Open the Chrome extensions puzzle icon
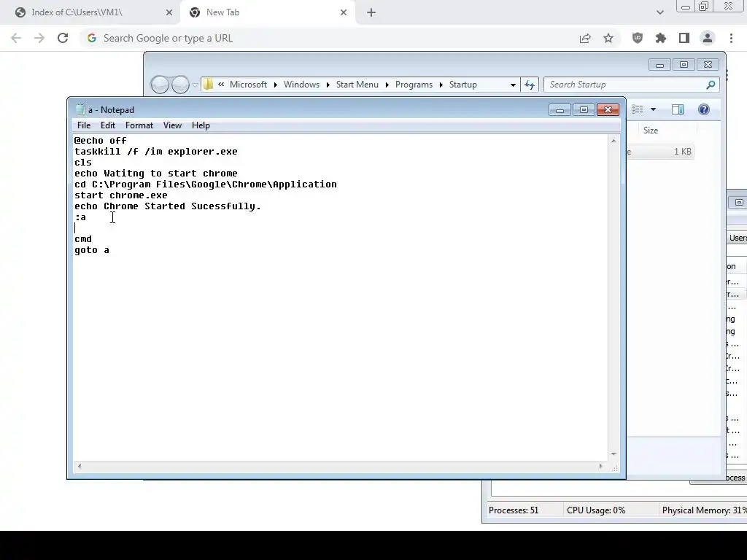 (661, 38)
